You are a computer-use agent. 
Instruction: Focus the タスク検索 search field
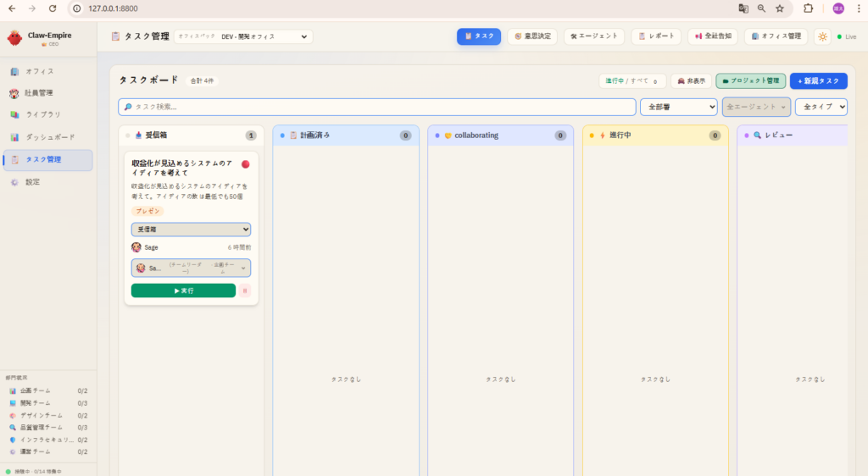[x=376, y=107]
